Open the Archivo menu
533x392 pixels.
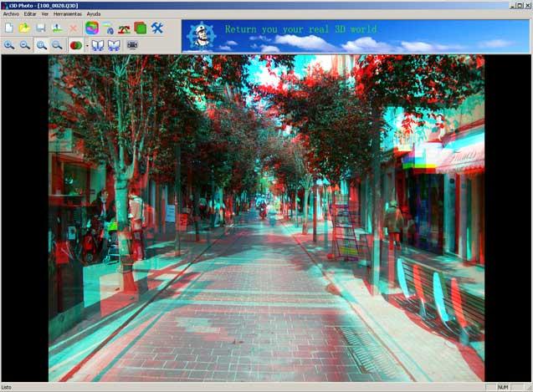(x=12, y=14)
